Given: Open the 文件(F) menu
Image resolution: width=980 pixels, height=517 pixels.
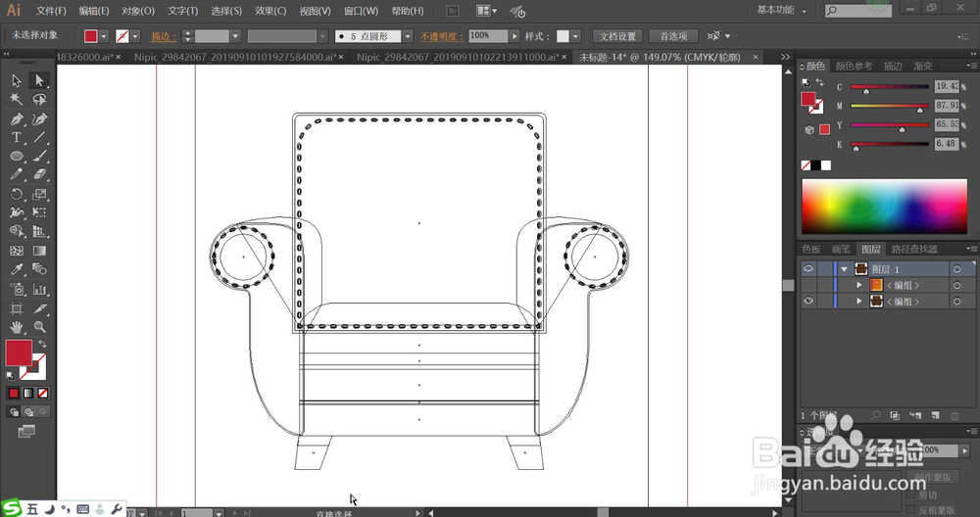Looking at the screenshot, I should point(51,11).
